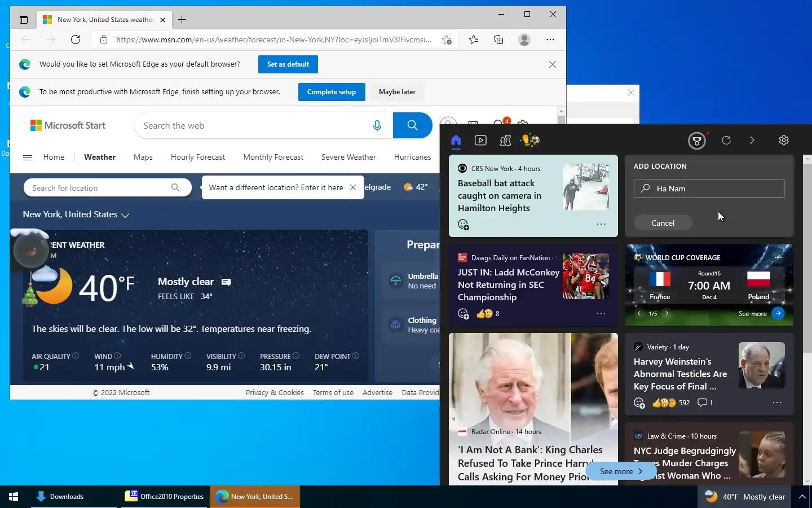
Task: Open the Edge Favorites list icon
Action: point(474,40)
